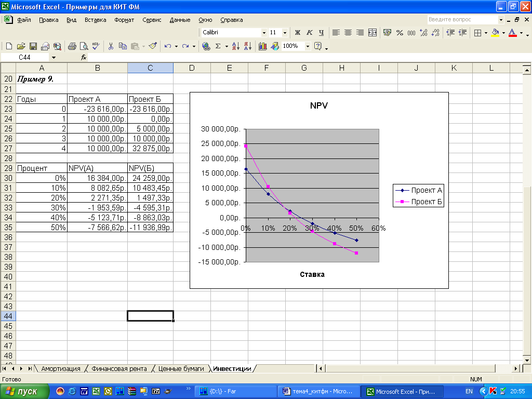The height and width of the screenshot is (399, 532).
Task: Click the Cut scissors icon
Action: (x=111, y=46)
